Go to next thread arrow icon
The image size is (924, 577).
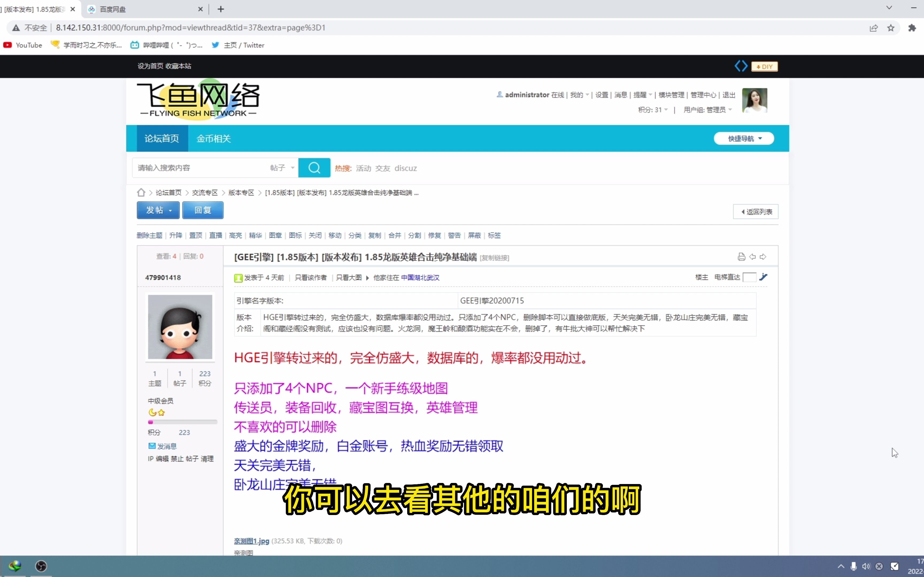tap(763, 257)
